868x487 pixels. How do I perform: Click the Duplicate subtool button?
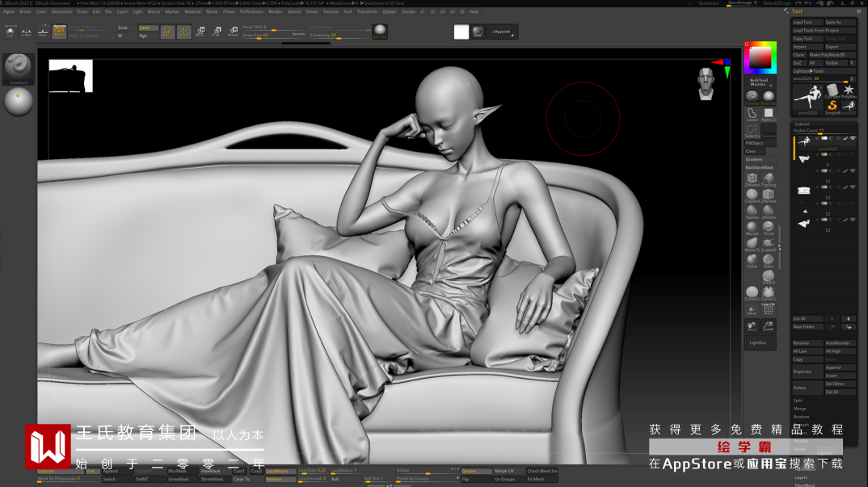pyautogui.click(x=807, y=372)
